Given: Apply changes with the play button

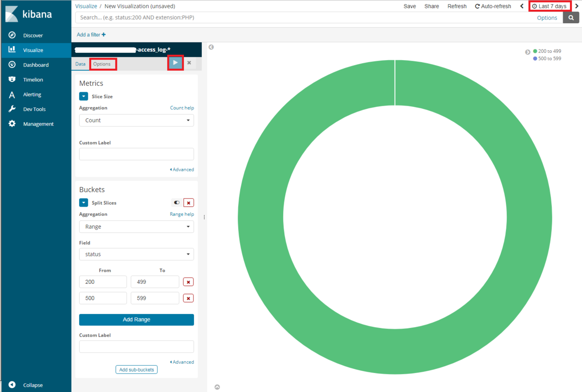Looking at the screenshot, I should (x=175, y=63).
